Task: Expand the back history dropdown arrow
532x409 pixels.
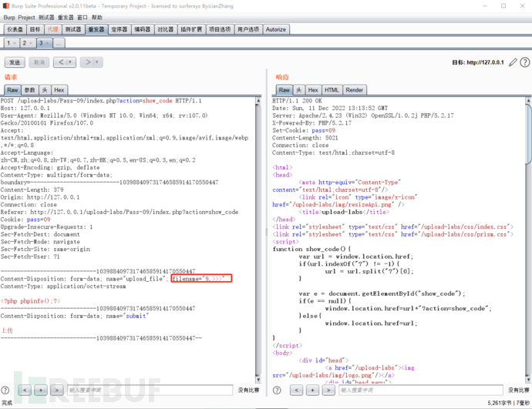Action: [x=71, y=62]
